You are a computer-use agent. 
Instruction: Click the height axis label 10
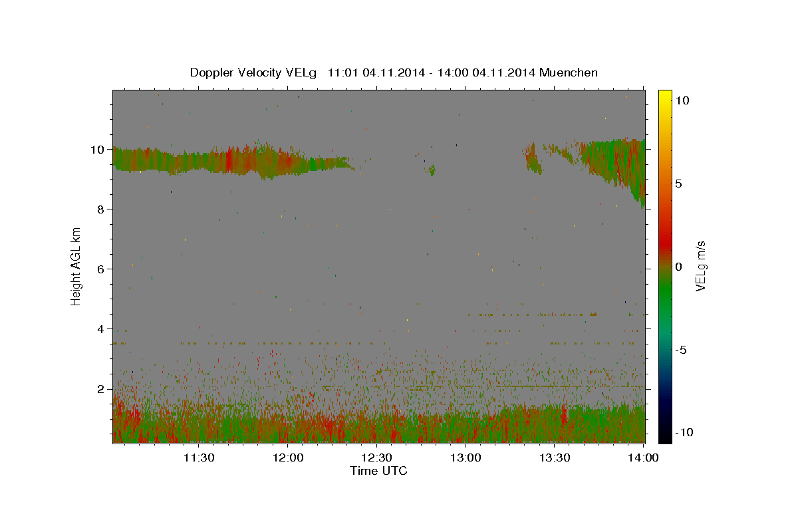pos(98,150)
